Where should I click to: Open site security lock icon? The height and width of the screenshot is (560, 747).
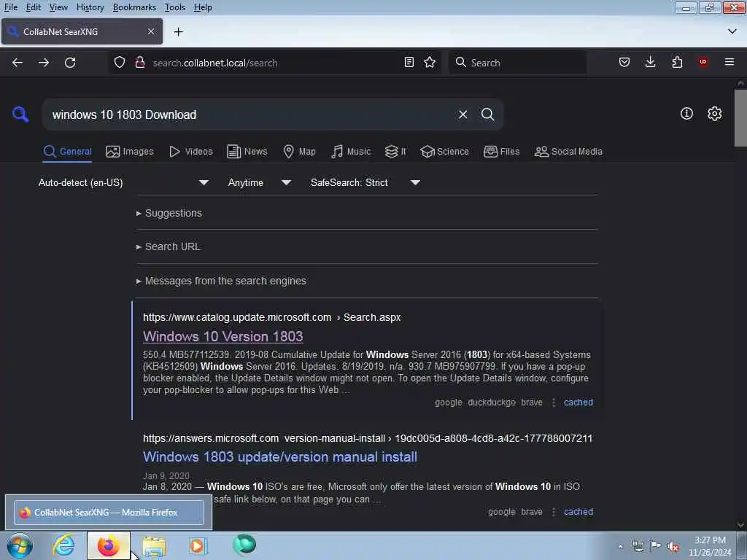pos(139,63)
